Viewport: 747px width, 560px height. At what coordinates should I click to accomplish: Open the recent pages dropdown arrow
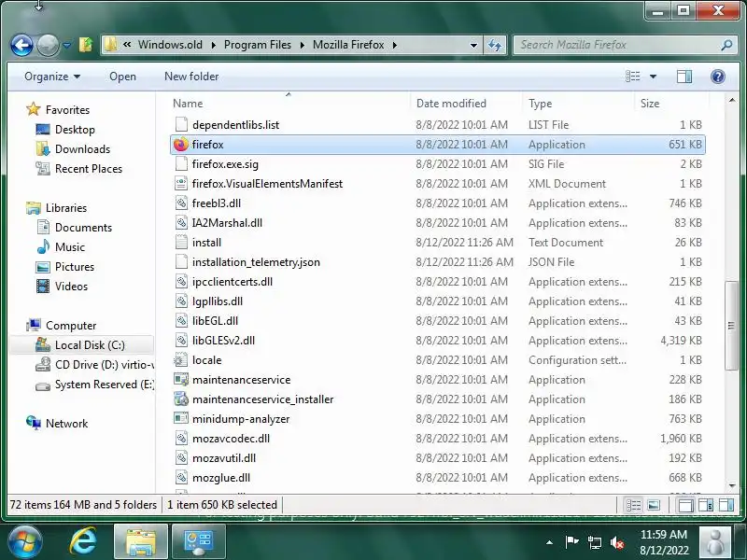click(66, 46)
